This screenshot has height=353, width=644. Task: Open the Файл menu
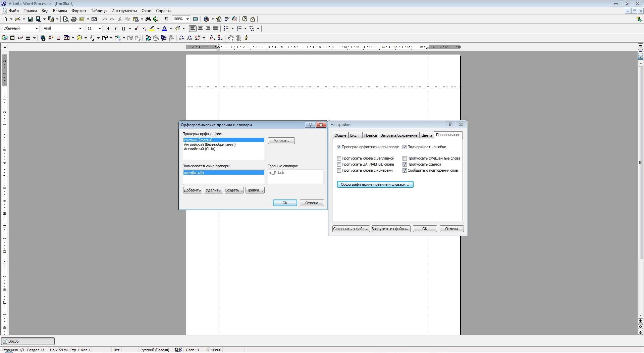(14, 11)
